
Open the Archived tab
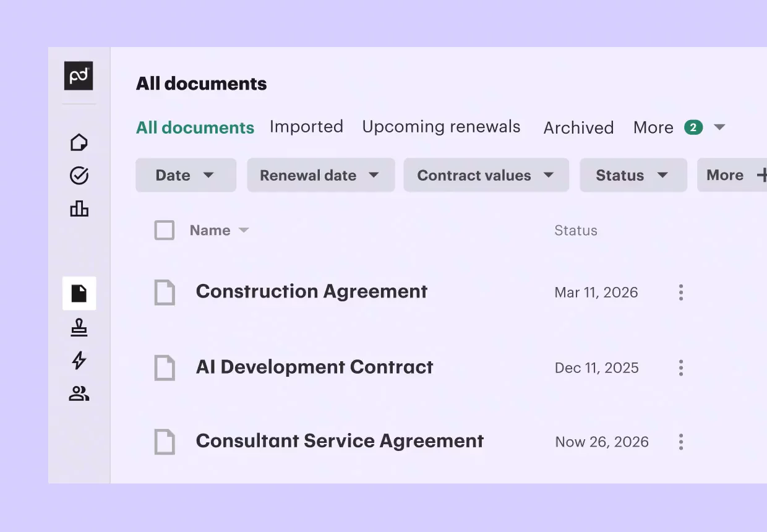tap(578, 128)
